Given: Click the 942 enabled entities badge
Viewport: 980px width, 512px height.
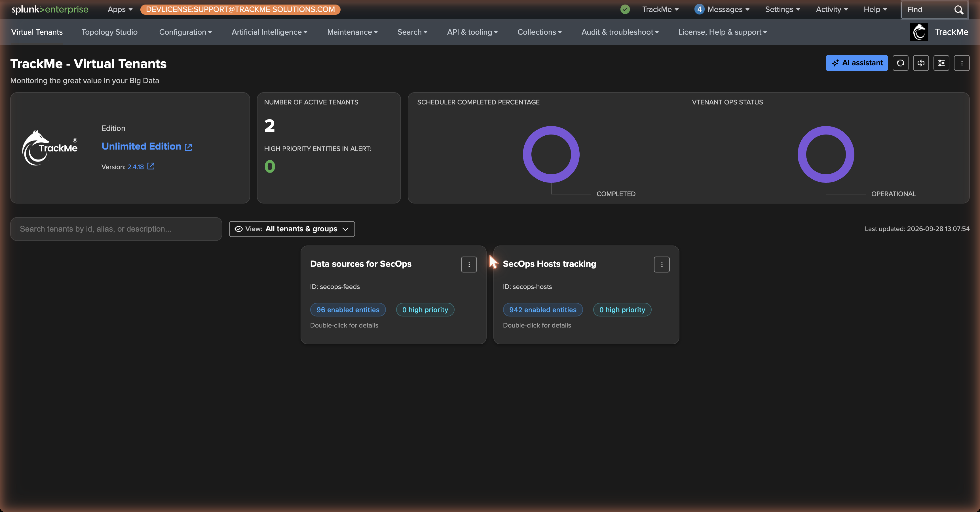Looking at the screenshot, I should [x=542, y=310].
